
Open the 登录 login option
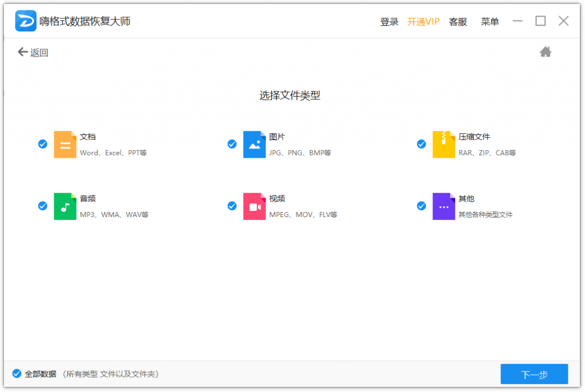[x=389, y=22]
